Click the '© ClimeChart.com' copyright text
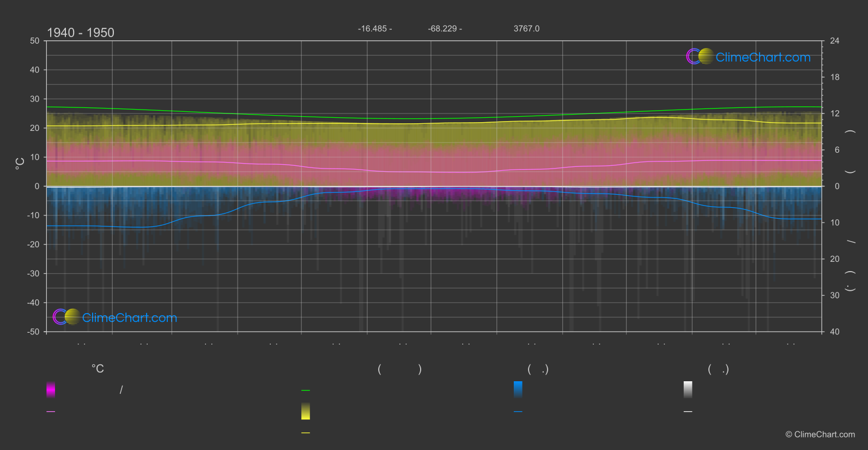 pyautogui.click(x=820, y=434)
